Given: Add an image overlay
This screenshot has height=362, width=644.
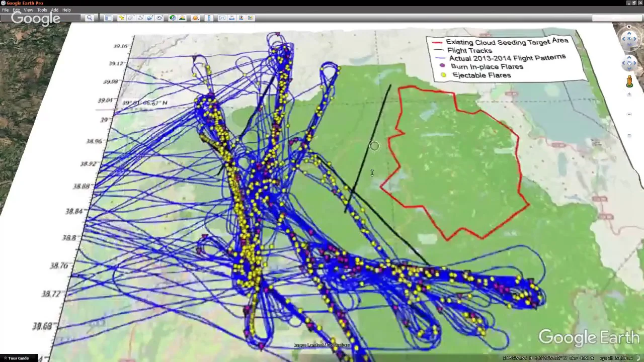Looking at the screenshot, I should [x=150, y=18].
